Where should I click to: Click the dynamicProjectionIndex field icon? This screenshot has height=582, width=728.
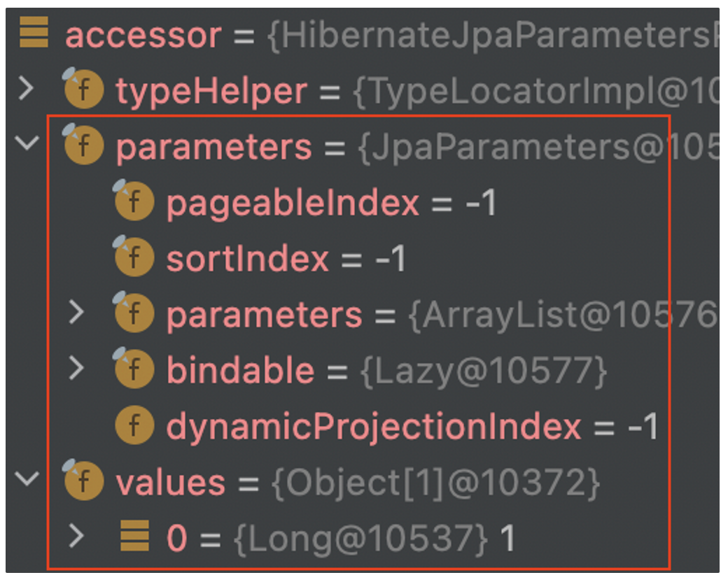[x=134, y=425]
